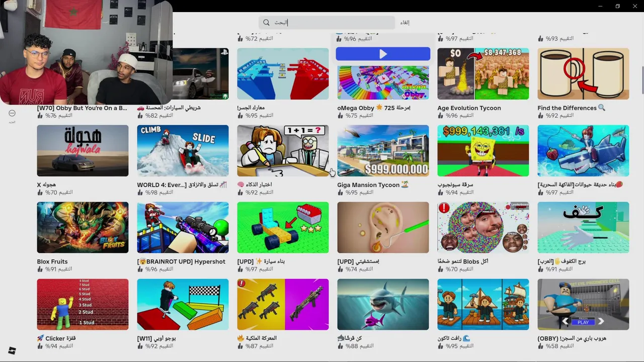
Task: Open the Climb and Slide thumbnail
Action: [x=183, y=151]
